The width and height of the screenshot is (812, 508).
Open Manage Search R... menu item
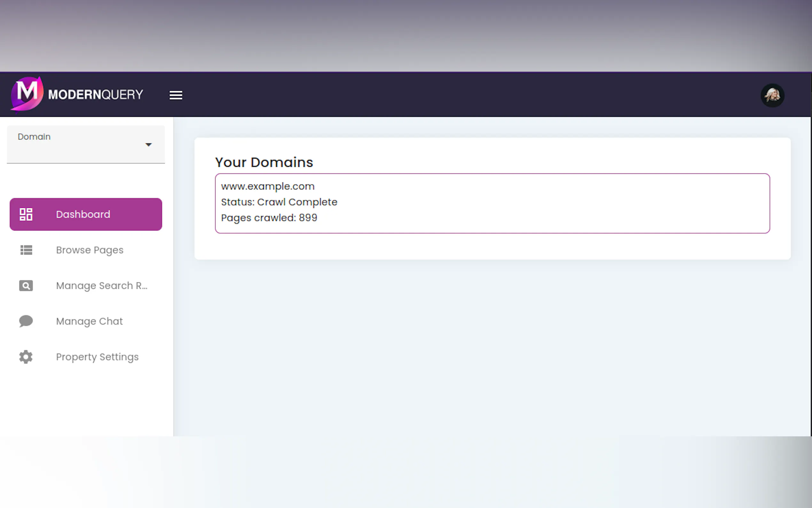[x=101, y=286]
